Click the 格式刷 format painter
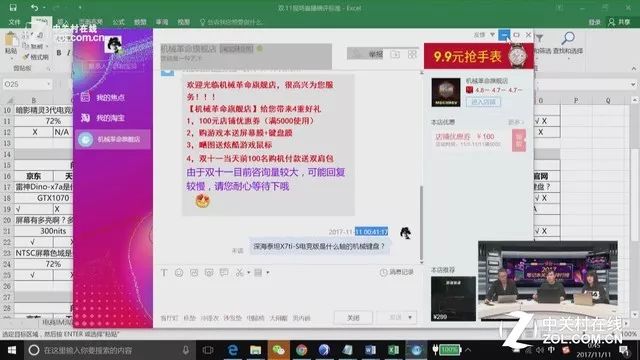This screenshot has height=360, width=640. (36, 57)
